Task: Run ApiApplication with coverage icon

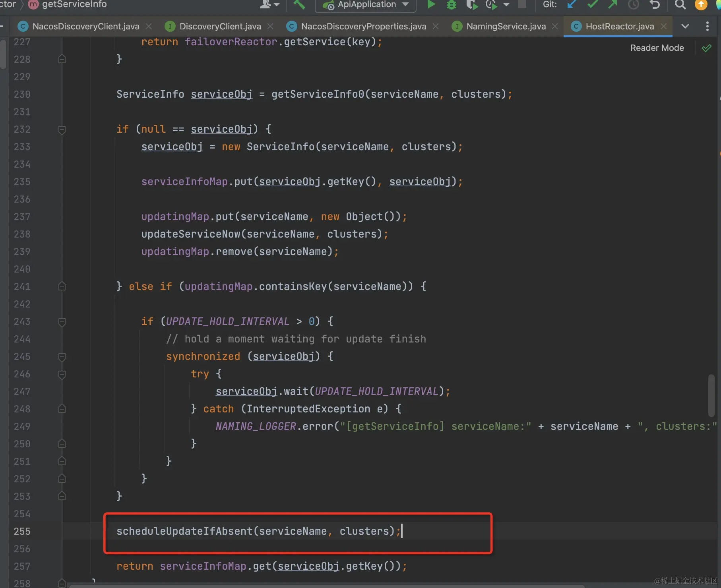Action: point(472,4)
